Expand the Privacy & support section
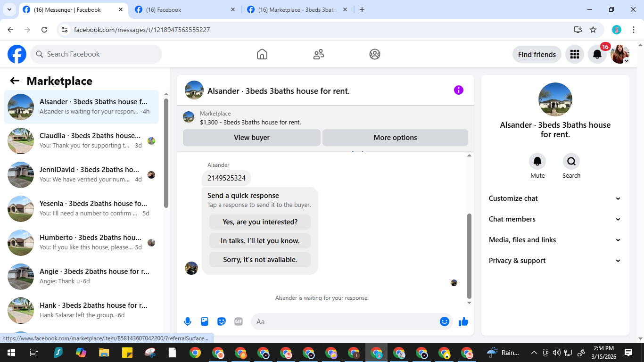This screenshot has width=644, height=362. [x=555, y=261]
